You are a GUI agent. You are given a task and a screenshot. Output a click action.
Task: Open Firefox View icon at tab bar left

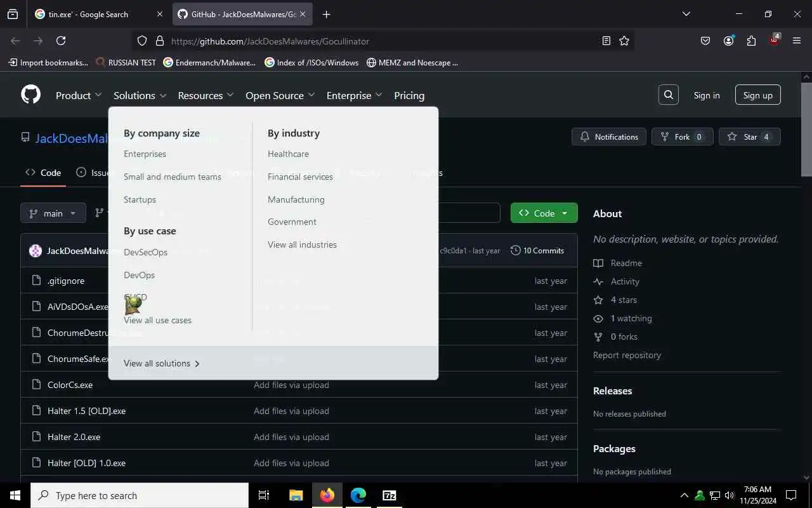[13, 14]
